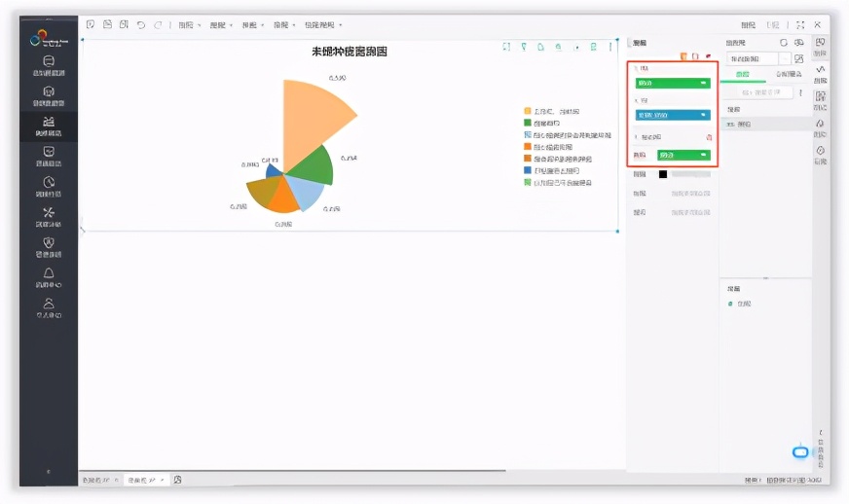849x504 pixels.
Task: Click the second gray placeholder field below swatch
Action: point(691,212)
